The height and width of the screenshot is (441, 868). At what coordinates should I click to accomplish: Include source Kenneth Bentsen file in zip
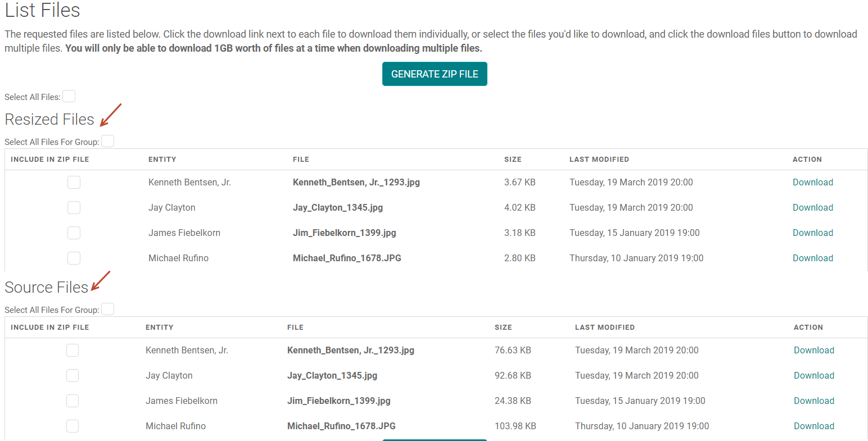[73, 350]
